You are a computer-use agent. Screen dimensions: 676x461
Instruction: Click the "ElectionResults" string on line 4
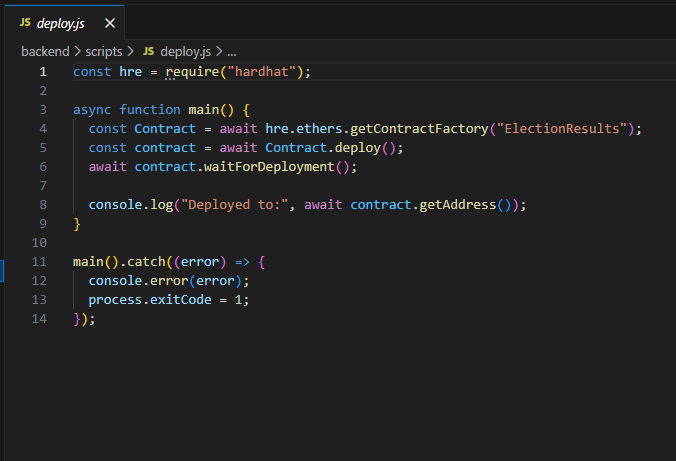(x=562, y=129)
